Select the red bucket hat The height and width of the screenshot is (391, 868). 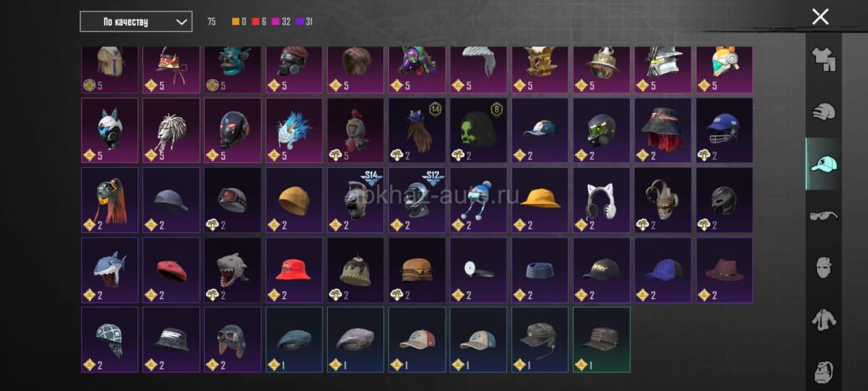point(294,269)
